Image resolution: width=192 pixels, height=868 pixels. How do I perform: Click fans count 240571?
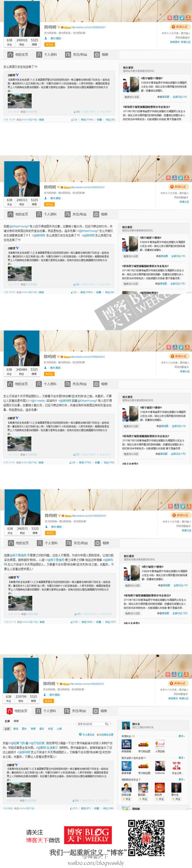point(22,528)
